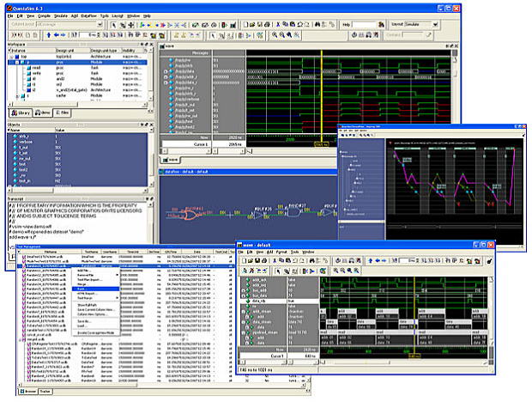
Task: Expand bus_addr signal in wave - default window
Action: (244, 291)
